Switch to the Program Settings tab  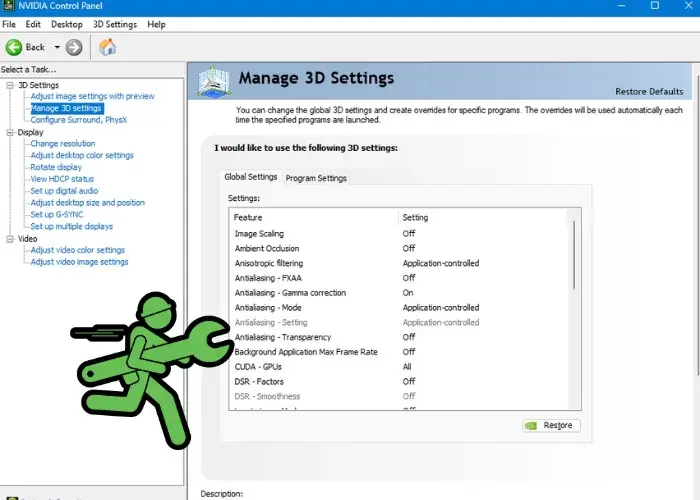(316, 178)
